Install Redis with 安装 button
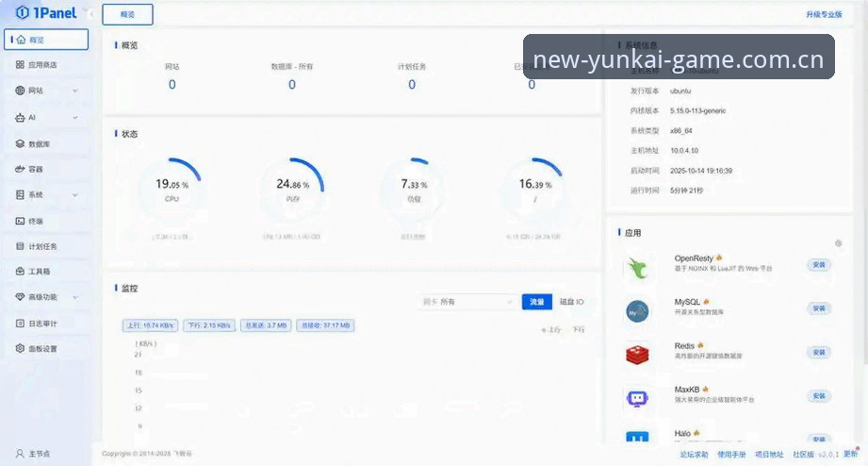Image resolution: width=868 pixels, height=466 pixels. tap(819, 352)
